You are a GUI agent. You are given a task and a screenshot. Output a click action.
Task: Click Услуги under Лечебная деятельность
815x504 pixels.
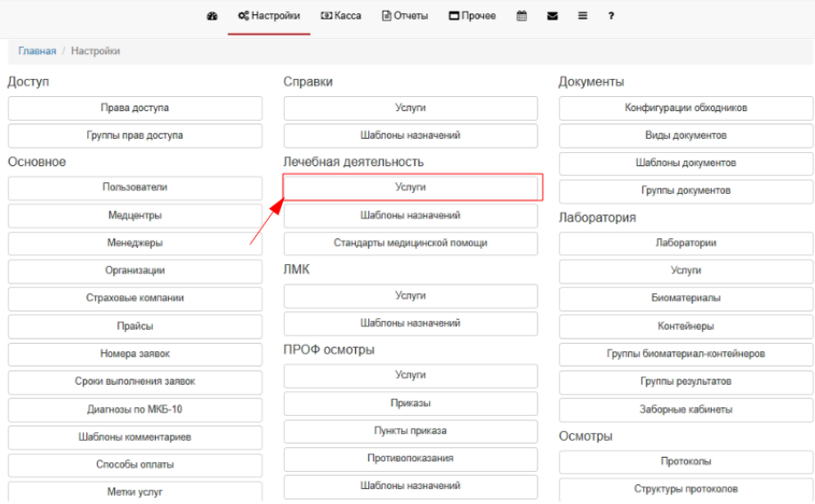point(411,188)
